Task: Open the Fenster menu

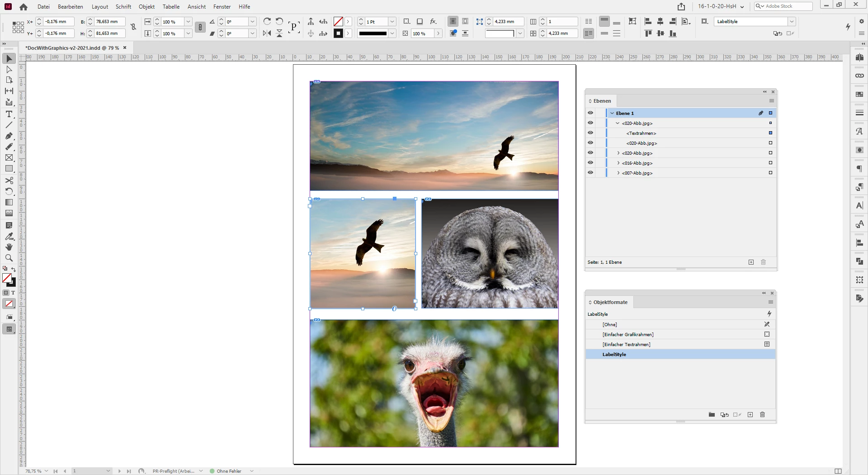Action: pos(222,6)
